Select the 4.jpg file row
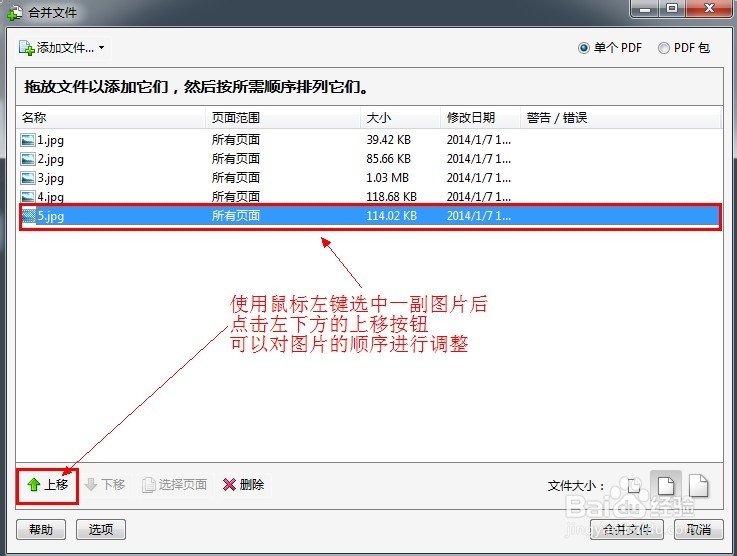Screen dimensions: 737x556 point(369,196)
